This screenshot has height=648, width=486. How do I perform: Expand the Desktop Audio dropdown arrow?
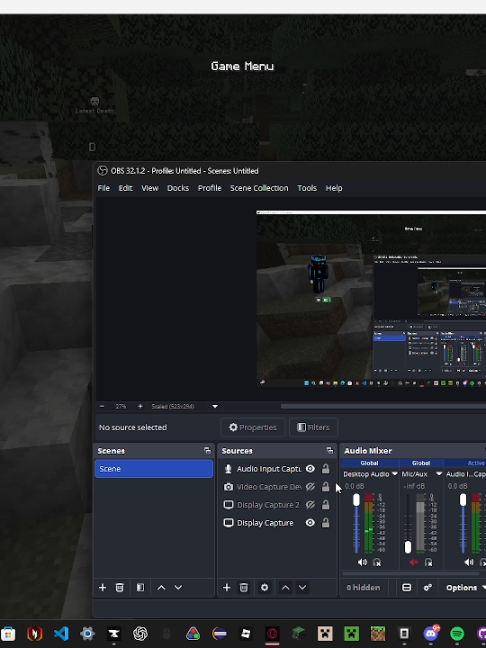click(394, 474)
